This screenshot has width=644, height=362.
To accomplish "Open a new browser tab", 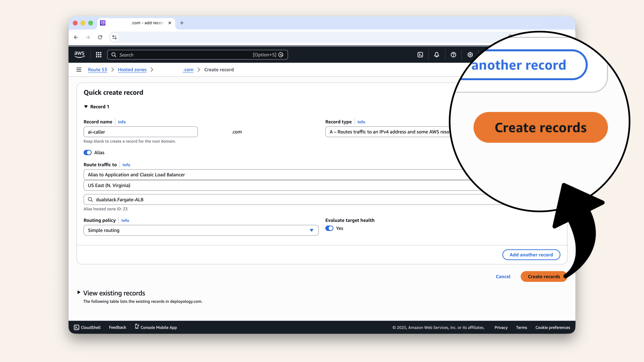I will coord(182,23).
